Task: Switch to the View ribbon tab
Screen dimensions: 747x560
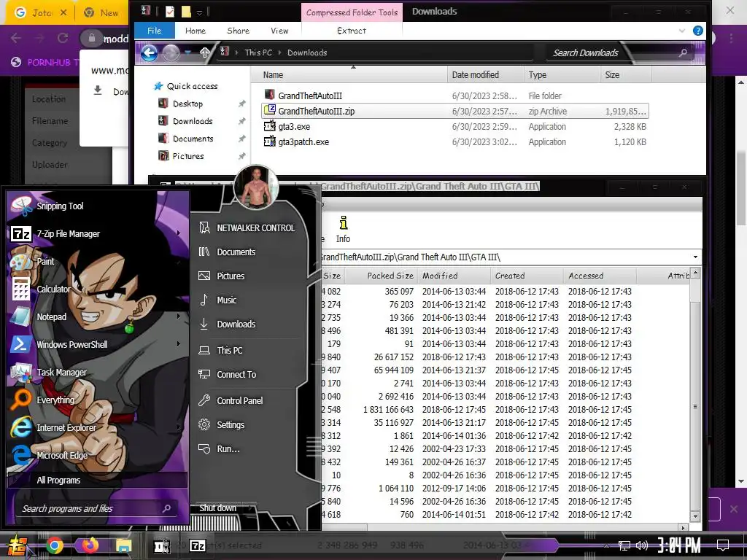Action: coord(279,31)
